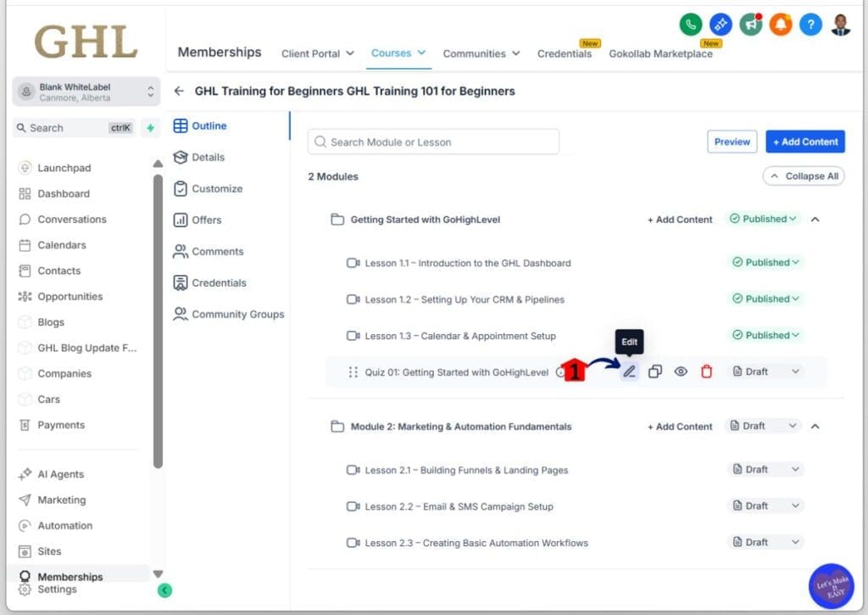Open the notification bell icon at top right

(780, 25)
